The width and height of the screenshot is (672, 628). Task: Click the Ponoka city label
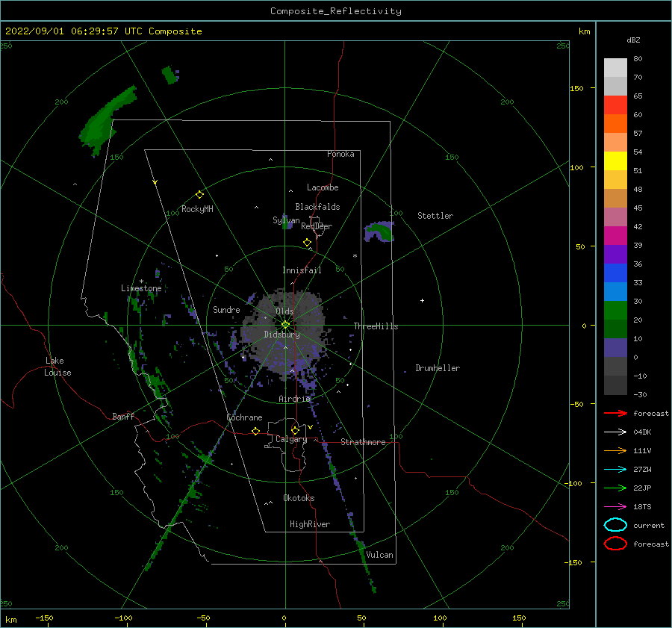340,154
